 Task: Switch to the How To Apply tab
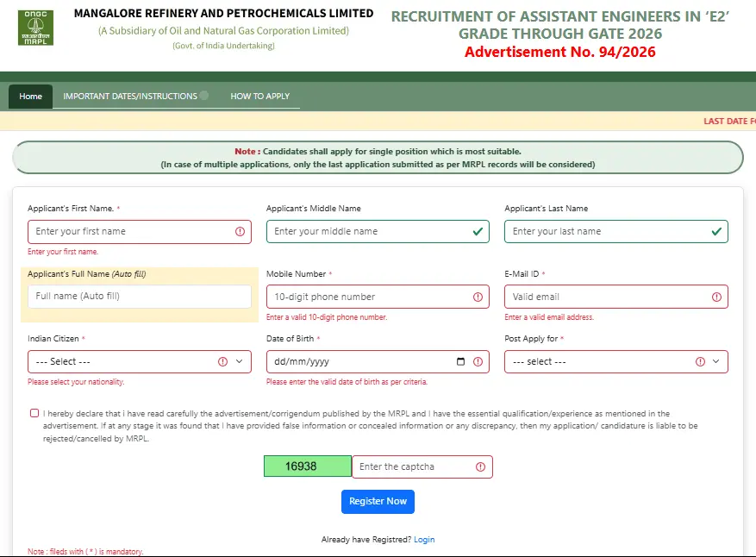pos(259,97)
